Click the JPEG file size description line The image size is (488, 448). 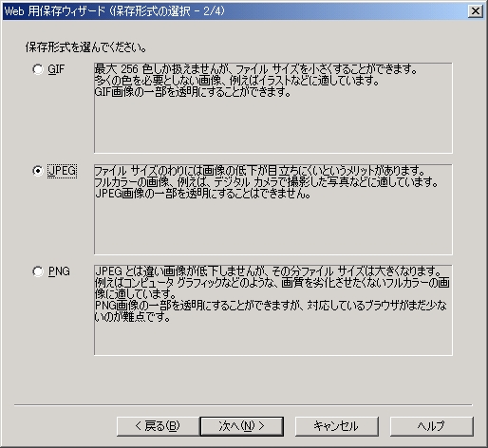(x=260, y=171)
